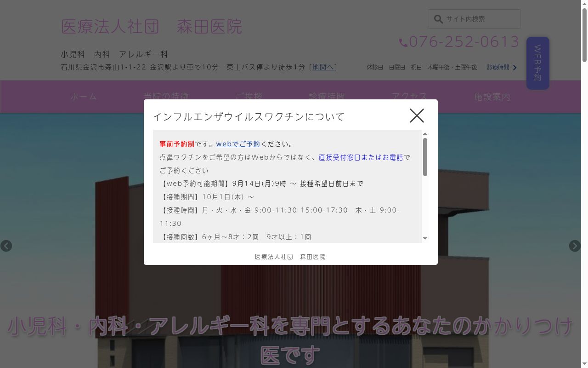Click the 小児科 内科 アレルギー科 header text

click(114, 54)
